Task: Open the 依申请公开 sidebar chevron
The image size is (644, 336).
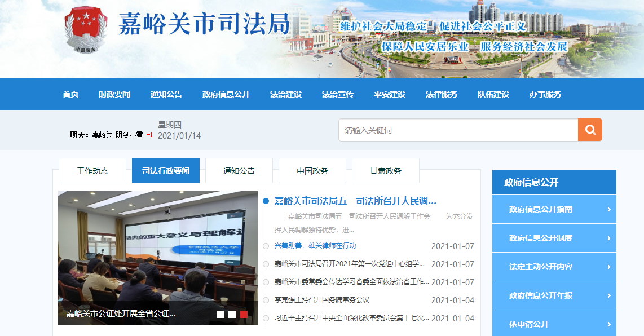Action: click(x=609, y=325)
